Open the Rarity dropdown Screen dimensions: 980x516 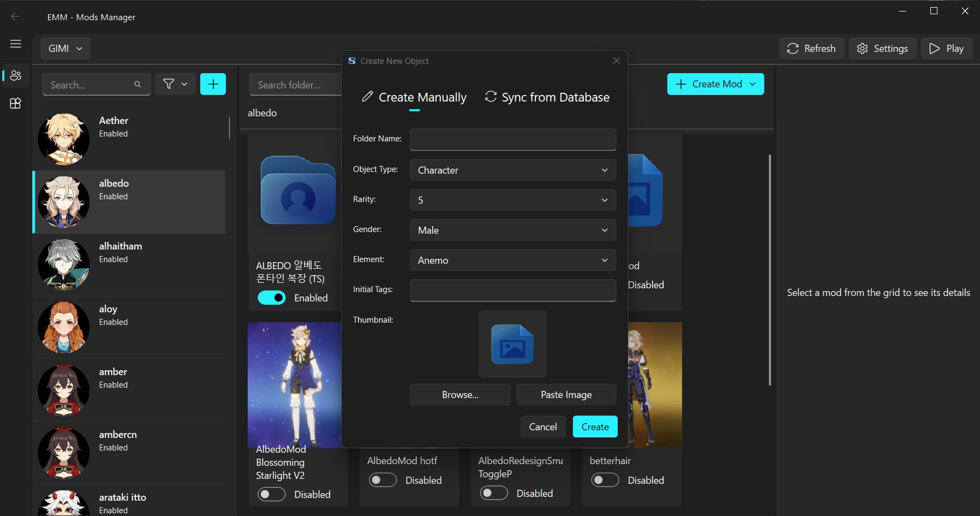coord(512,200)
